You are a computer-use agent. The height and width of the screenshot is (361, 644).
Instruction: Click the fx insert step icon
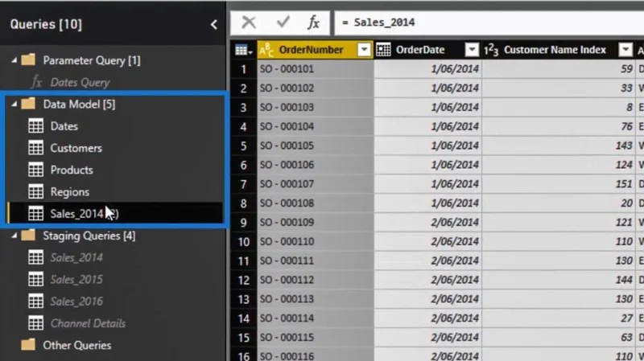pyautogui.click(x=313, y=23)
